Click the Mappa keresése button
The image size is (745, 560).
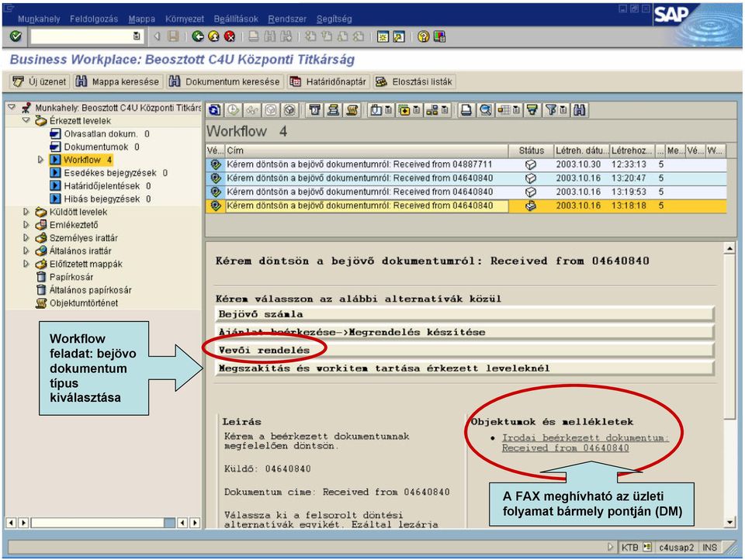coord(117,81)
